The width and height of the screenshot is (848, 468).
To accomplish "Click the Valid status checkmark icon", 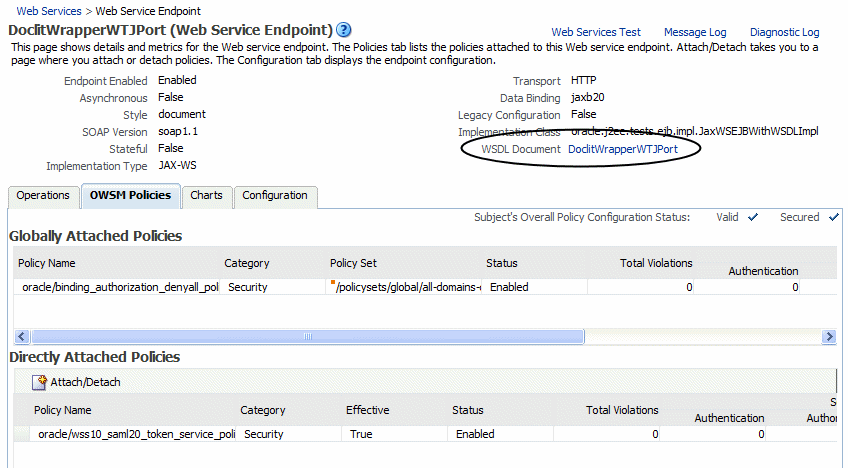I will 753,217.
